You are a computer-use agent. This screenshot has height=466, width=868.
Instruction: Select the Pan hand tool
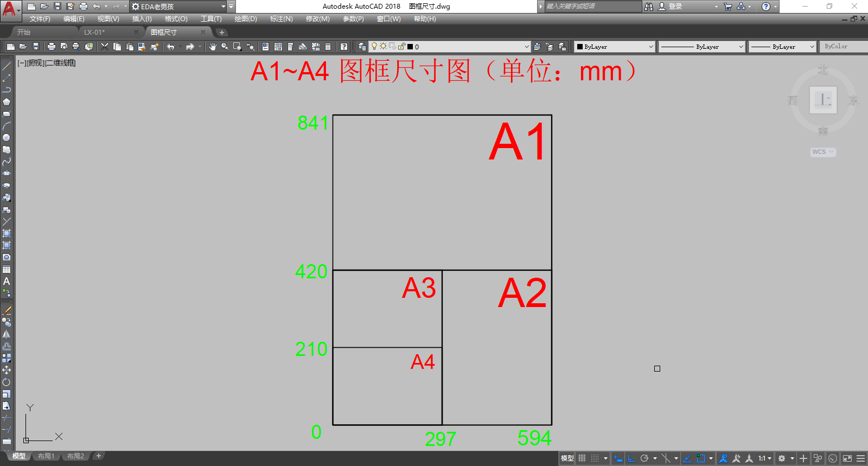coord(212,47)
